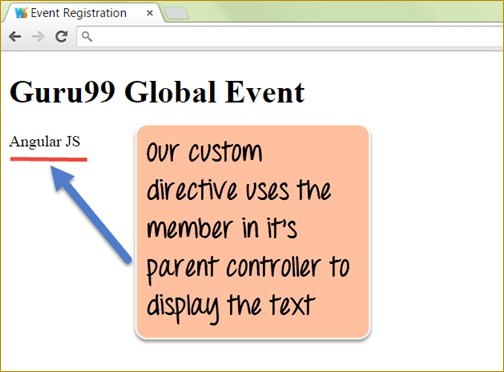Click the greyed-out forward navigation arrow

click(x=38, y=36)
